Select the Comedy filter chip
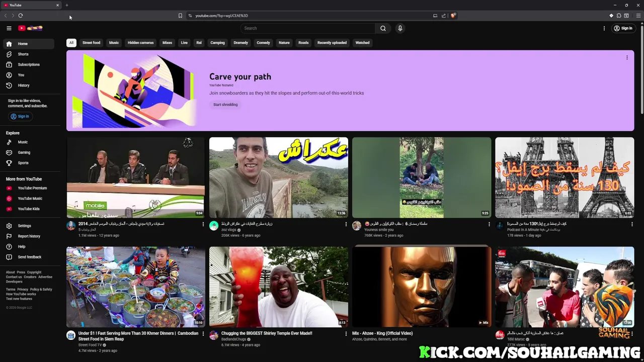 tap(263, 43)
